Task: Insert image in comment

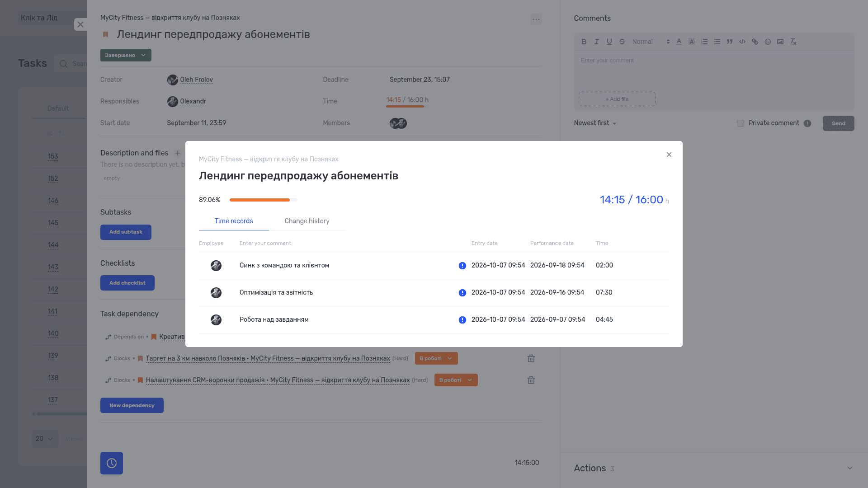Action: point(780,42)
